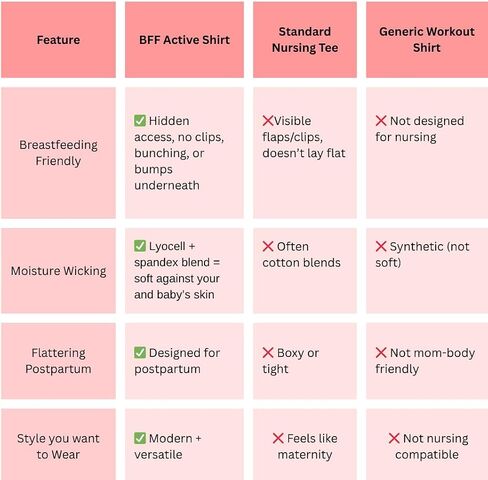Click green checkmark next to Modern + versatile

pos(140,438)
